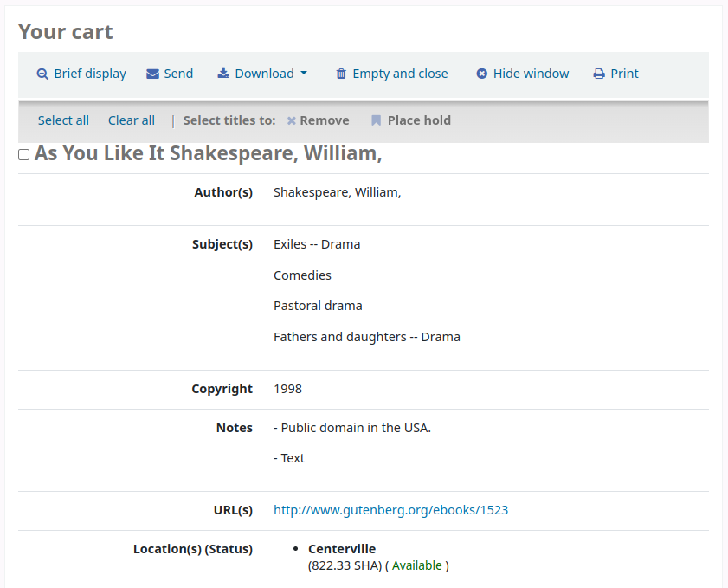This screenshot has height=588, width=728.
Task: Click the bookmark icon beside Place hold
Action: [x=376, y=120]
